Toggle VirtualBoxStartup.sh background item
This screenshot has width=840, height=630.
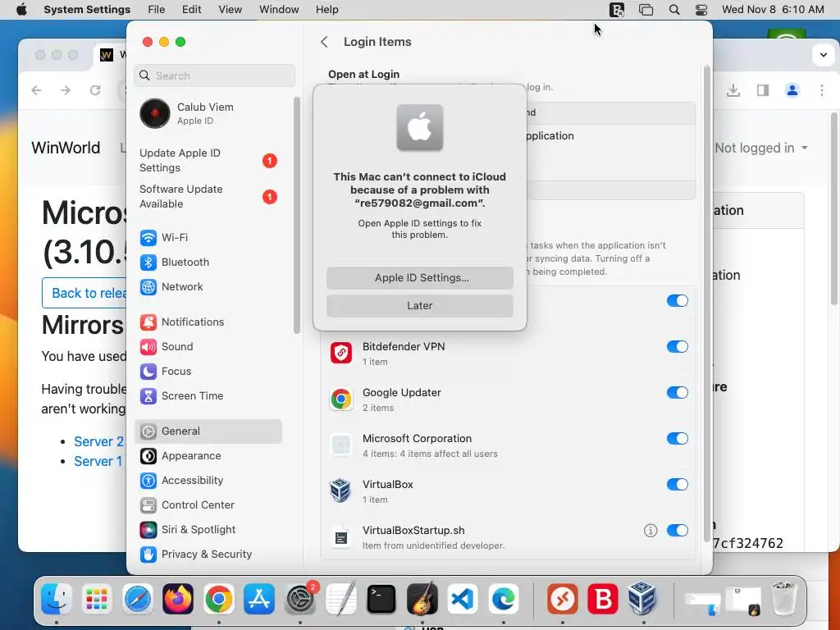coord(677,531)
